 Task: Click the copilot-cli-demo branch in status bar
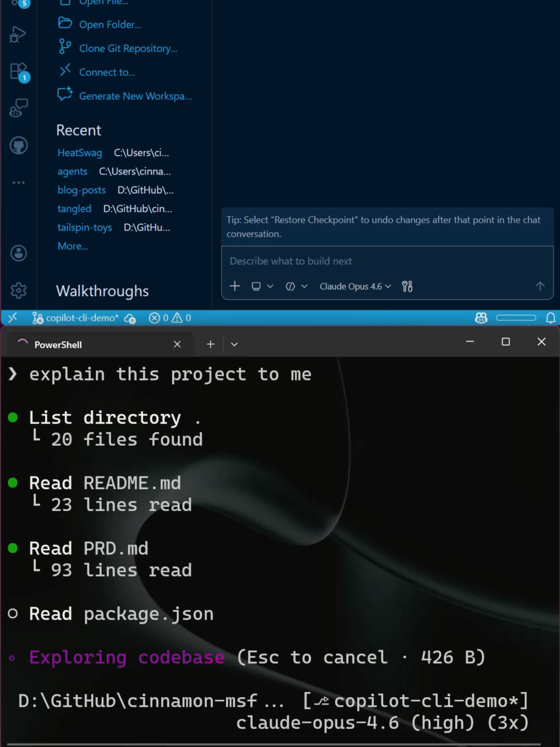tap(76, 318)
